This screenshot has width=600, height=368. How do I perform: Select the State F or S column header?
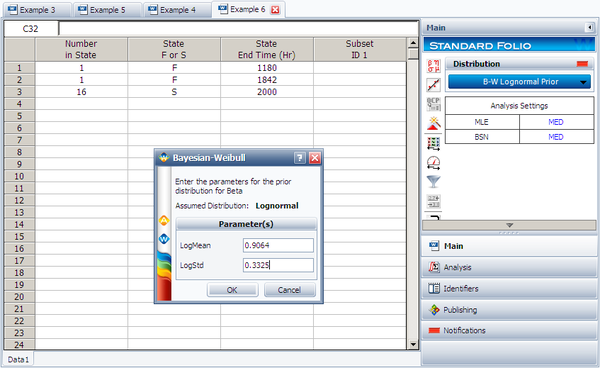[174, 49]
